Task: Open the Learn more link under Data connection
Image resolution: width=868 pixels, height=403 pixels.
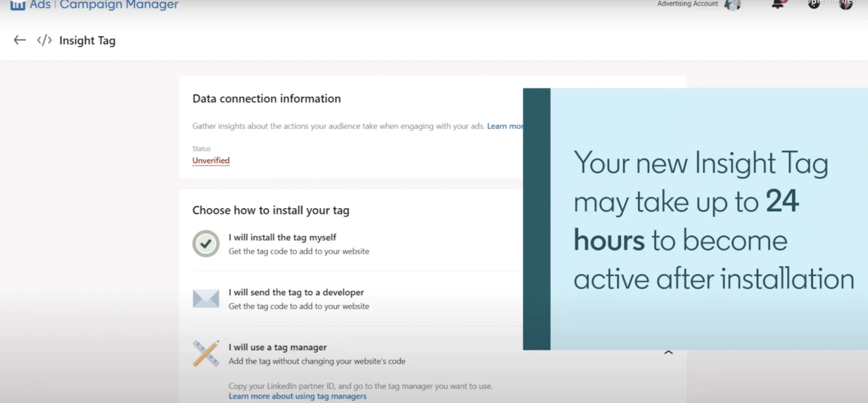Action: click(505, 126)
